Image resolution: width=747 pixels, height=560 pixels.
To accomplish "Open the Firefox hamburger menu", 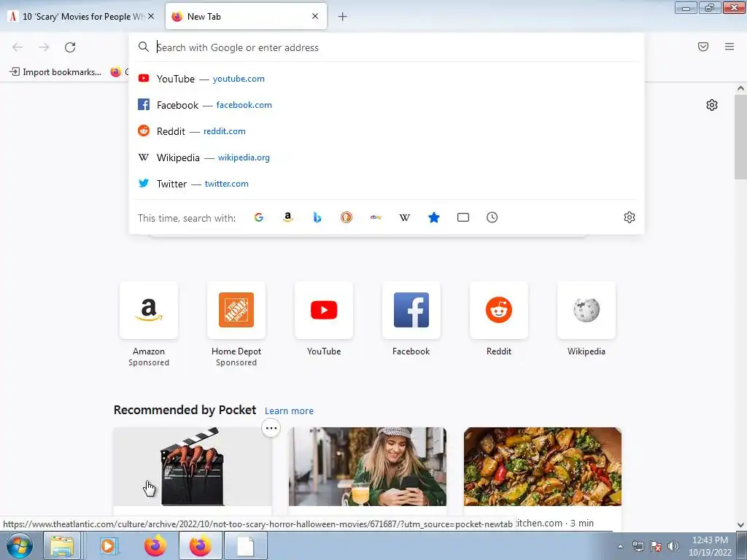I will (729, 47).
